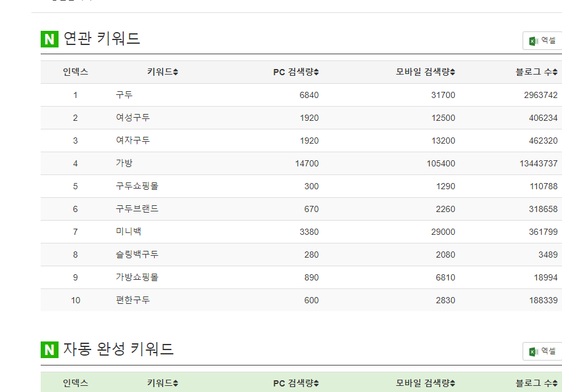Click mobile search volume 2830 for 편한구두
This screenshot has height=392, width=562.
(446, 301)
